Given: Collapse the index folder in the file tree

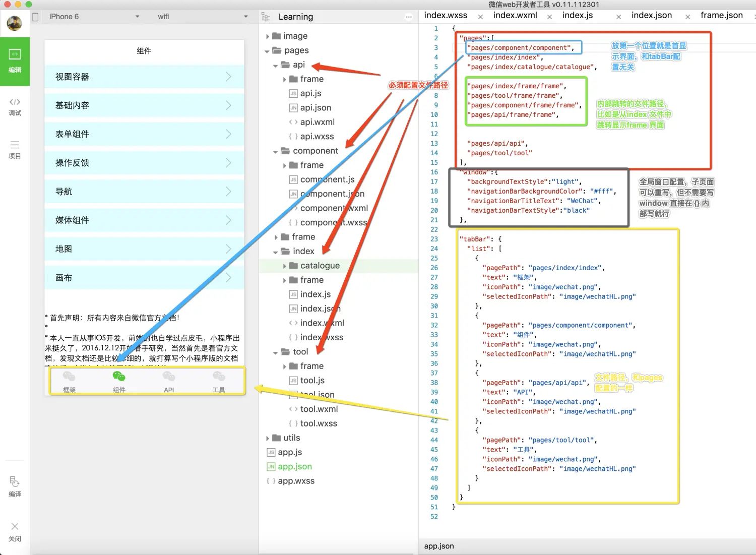Looking at the screenshot, I should pyautogui.click(x=276, y=252).
